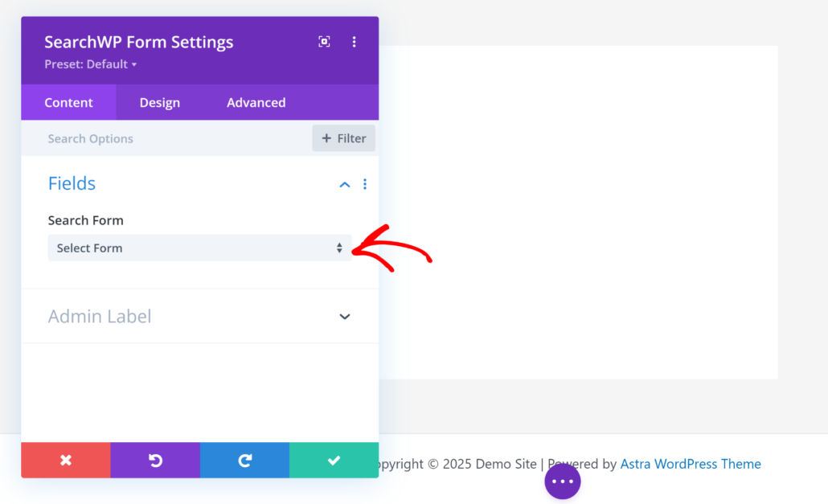Expand the Admin Label section

pyautogui.click(x=345, y=317)
